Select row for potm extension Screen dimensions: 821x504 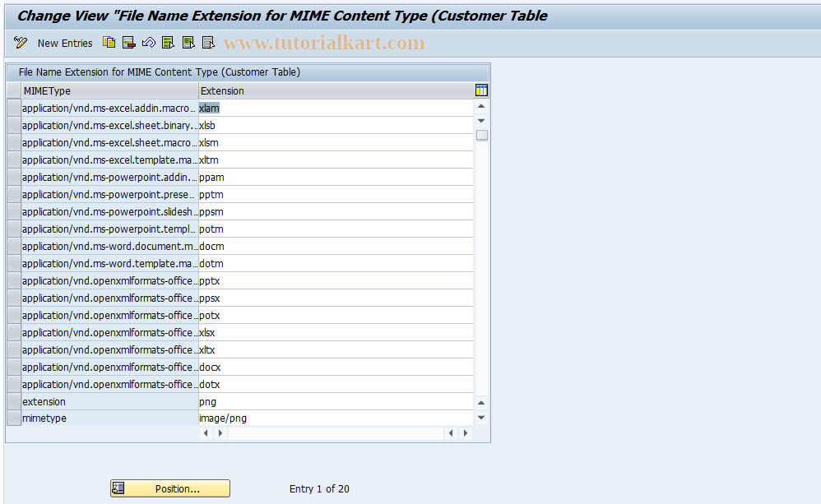[14, 229]
